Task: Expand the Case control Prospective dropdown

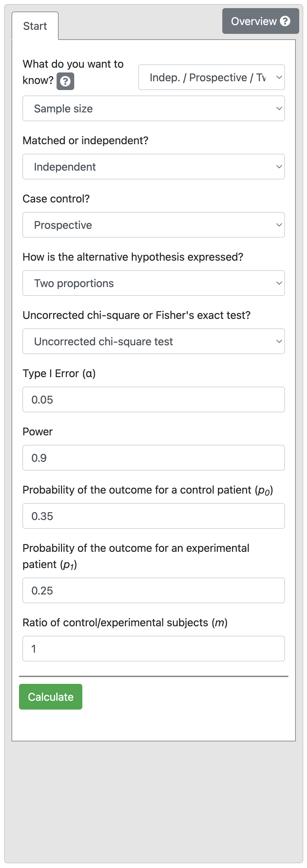Action: point(153,225)
